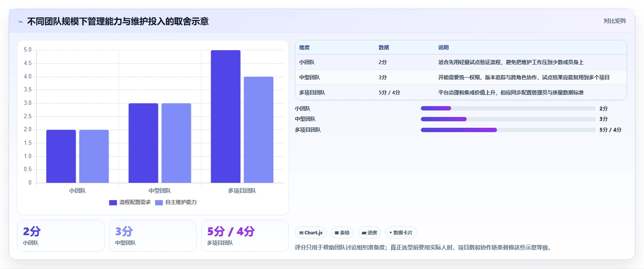Click the 2.5 y-axis tick label
This screenshot has width=644, height=269.
28,117
